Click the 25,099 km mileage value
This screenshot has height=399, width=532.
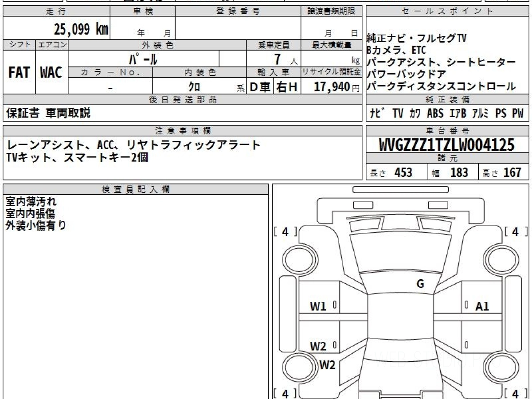pyautogui.click(x=81, y=30)
